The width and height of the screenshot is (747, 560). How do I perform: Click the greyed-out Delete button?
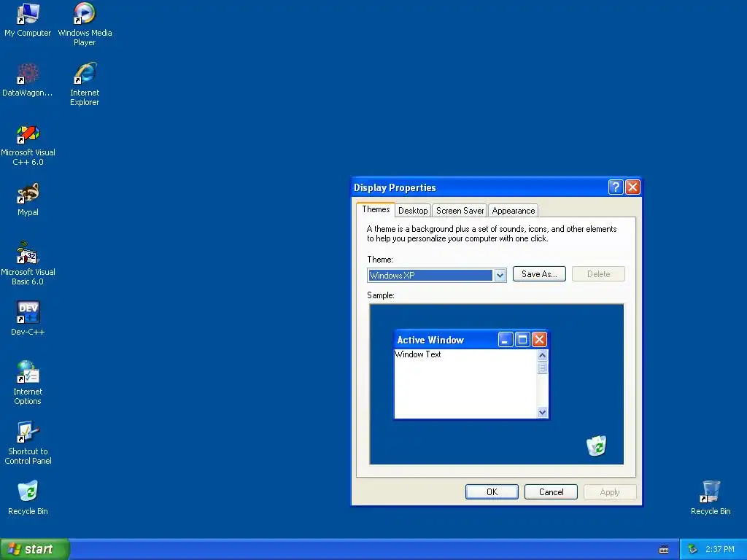point(598,274)
